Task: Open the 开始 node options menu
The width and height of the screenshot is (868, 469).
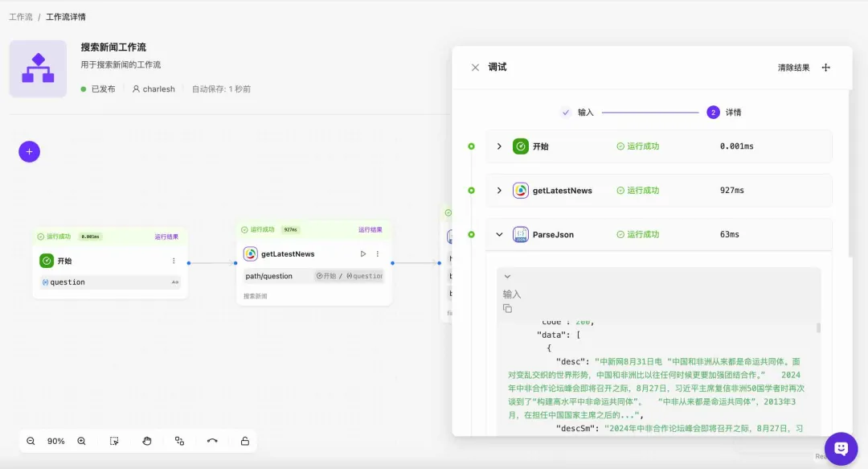Action: click(x=174, y=261)
